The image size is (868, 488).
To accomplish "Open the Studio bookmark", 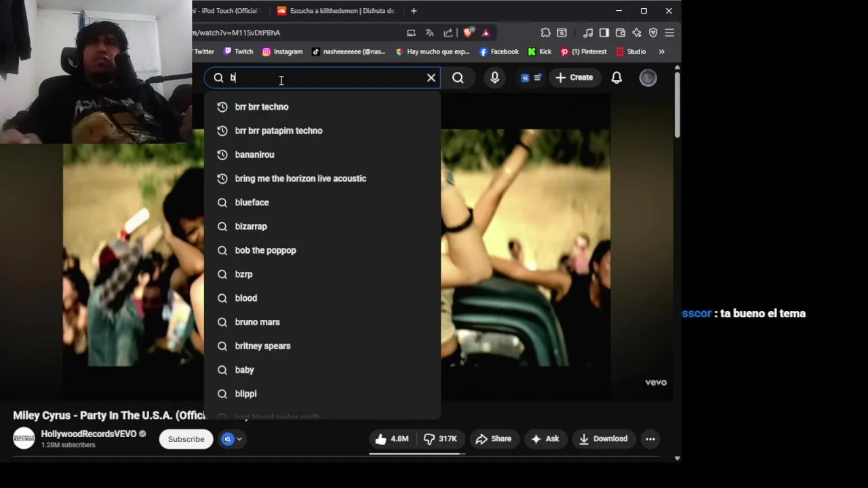I will pos(631,52).
